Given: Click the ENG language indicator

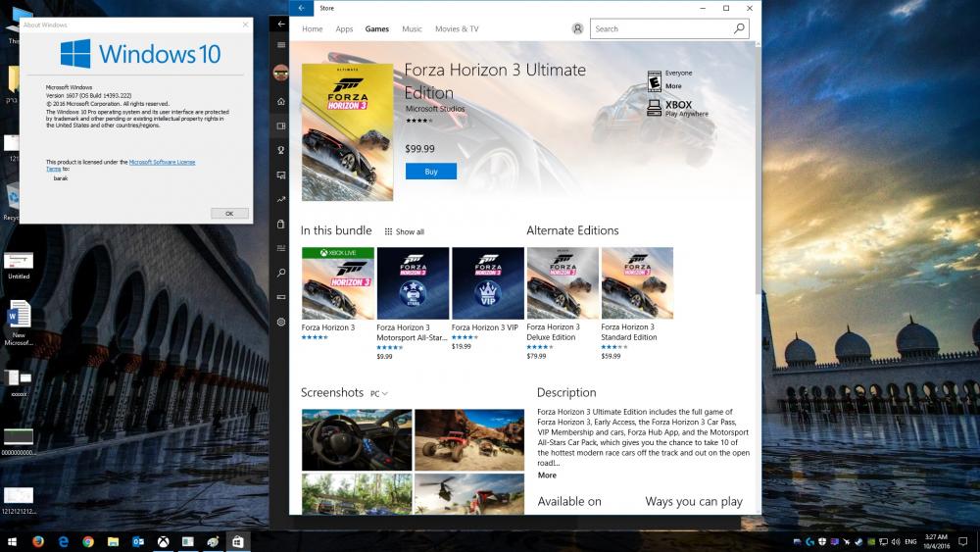Looking at the screenshot, I should pyautogui.click(x=911, y=542).
